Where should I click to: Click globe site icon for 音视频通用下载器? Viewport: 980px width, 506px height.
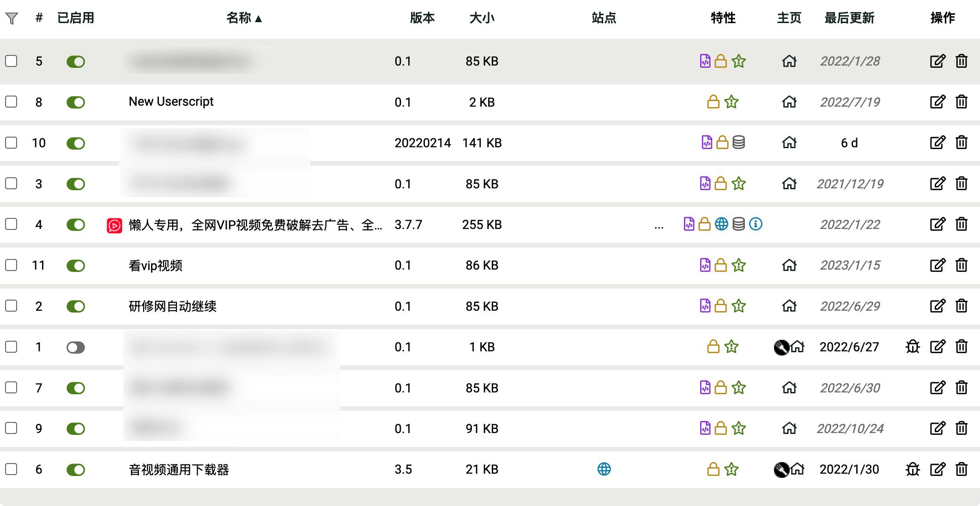604,470
